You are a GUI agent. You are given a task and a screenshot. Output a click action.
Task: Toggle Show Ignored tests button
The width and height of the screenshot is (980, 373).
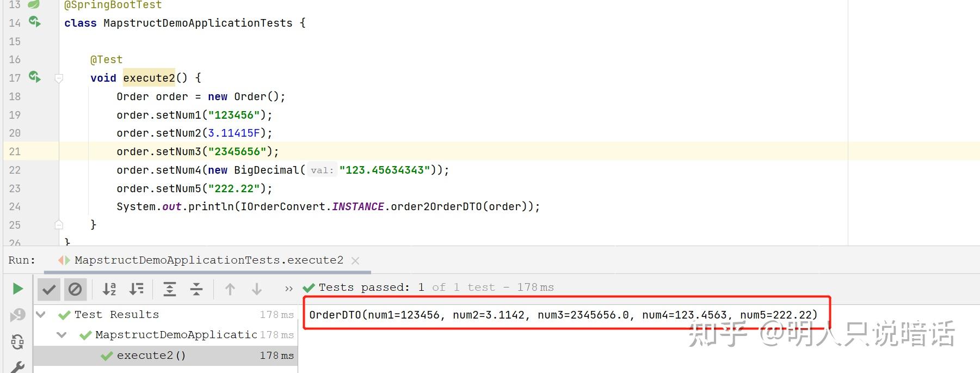click(75, 289)
